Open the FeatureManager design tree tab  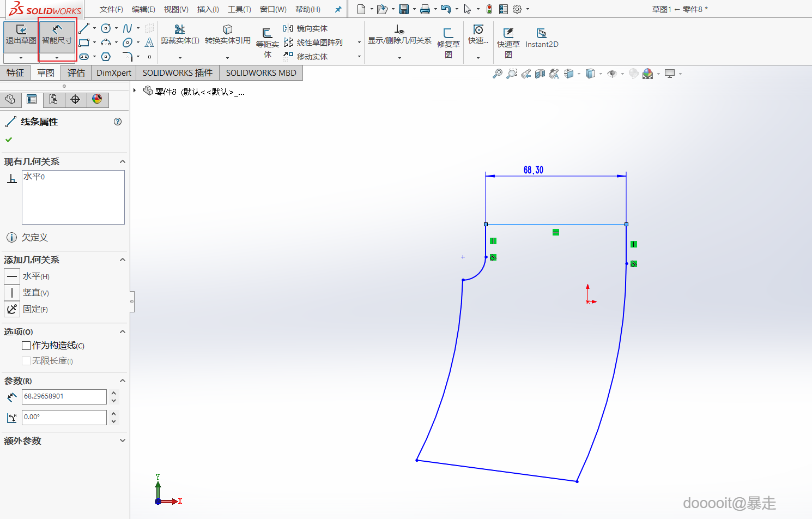pos(10,100)
